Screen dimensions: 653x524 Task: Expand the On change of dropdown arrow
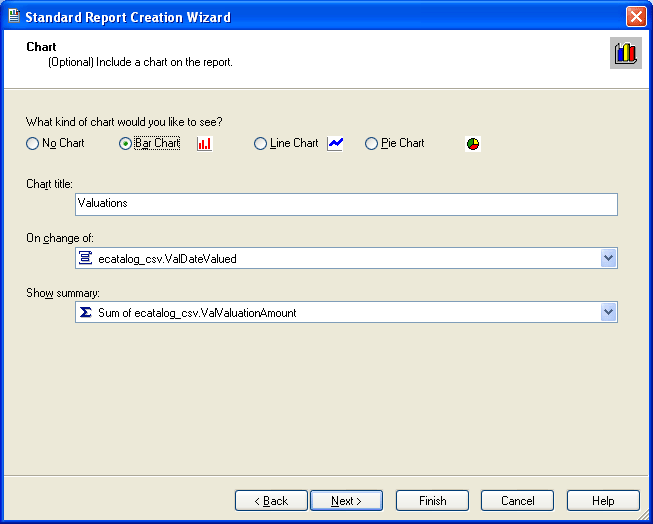tap(608, 259)
